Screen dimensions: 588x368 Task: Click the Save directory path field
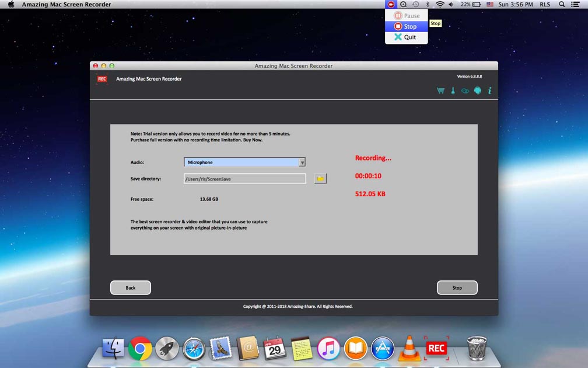(245, 179)
